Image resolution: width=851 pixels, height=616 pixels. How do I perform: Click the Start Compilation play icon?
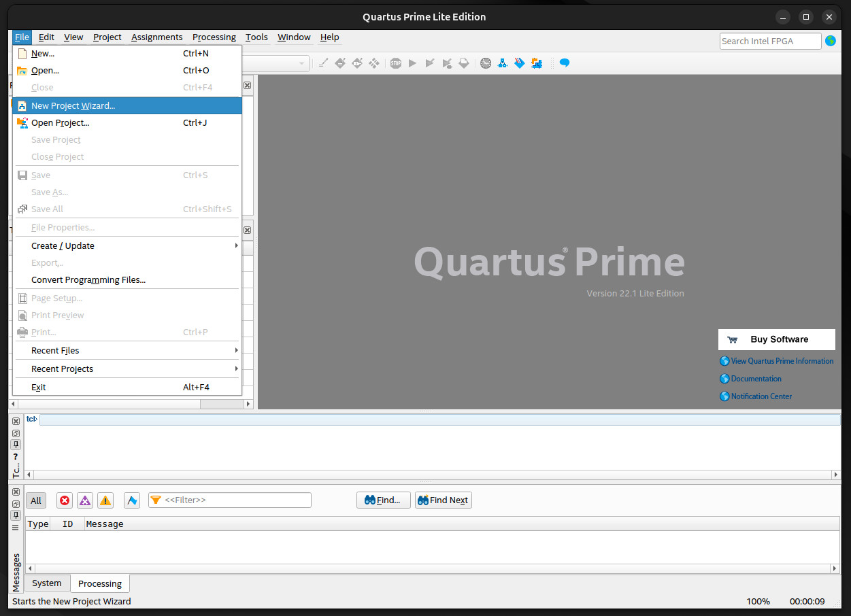[x=413, y=63]
